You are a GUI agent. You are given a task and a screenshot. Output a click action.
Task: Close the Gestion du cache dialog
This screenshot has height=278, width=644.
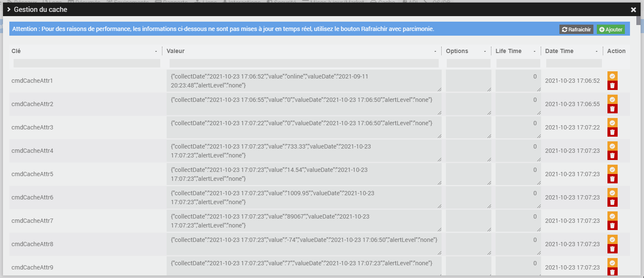(633, 10)
